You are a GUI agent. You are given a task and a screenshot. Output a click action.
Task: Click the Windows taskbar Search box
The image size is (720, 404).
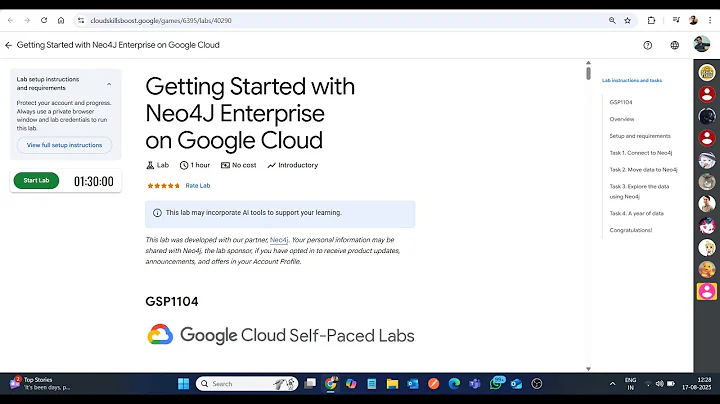(247, 383)
